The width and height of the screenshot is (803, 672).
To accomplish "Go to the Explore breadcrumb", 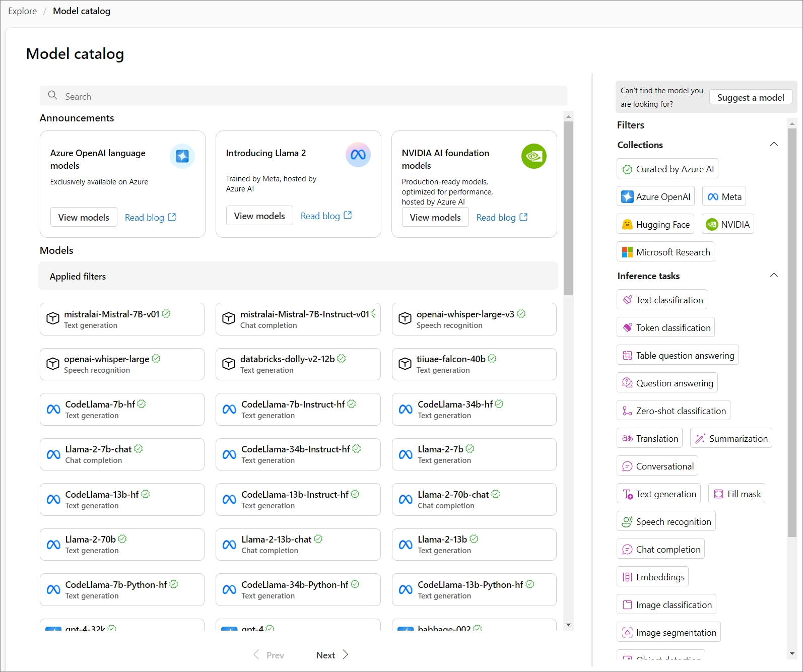I will click(23, 11).
